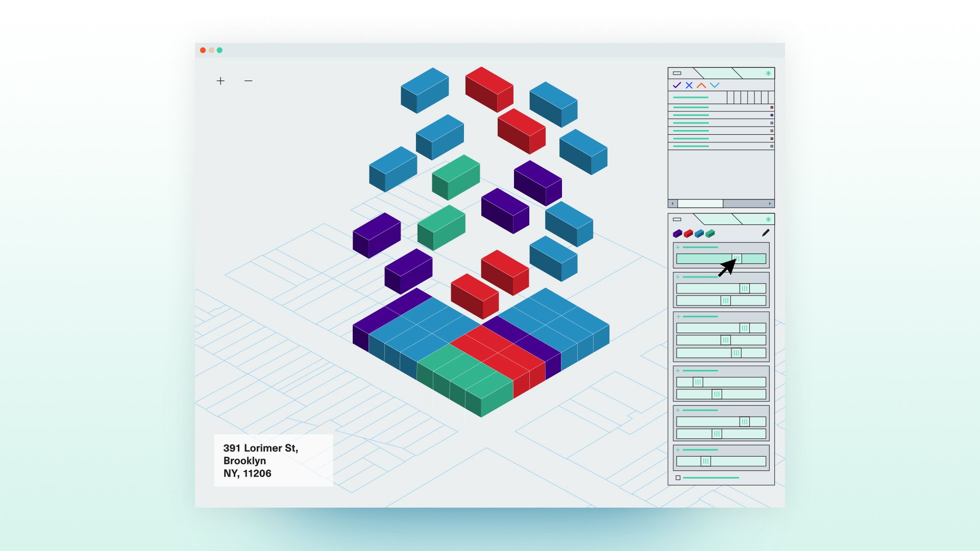Image resolution: width=980 pixels, height=551 pixels.
Task: Click the purple checkmark icon in upper panel
Action: coord(677,85)
